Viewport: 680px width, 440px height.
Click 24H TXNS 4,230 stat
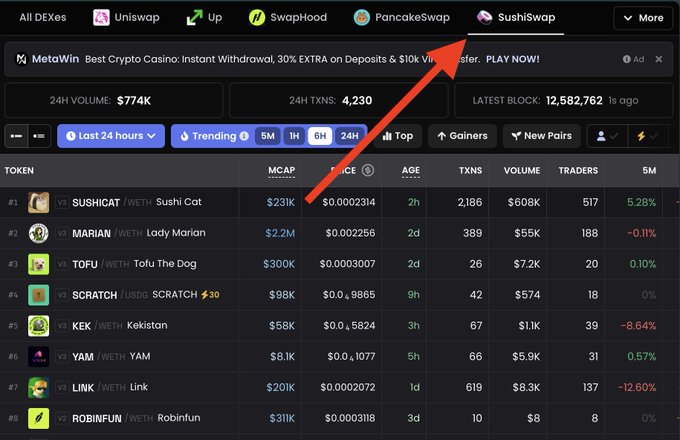(x=338, y=101)
